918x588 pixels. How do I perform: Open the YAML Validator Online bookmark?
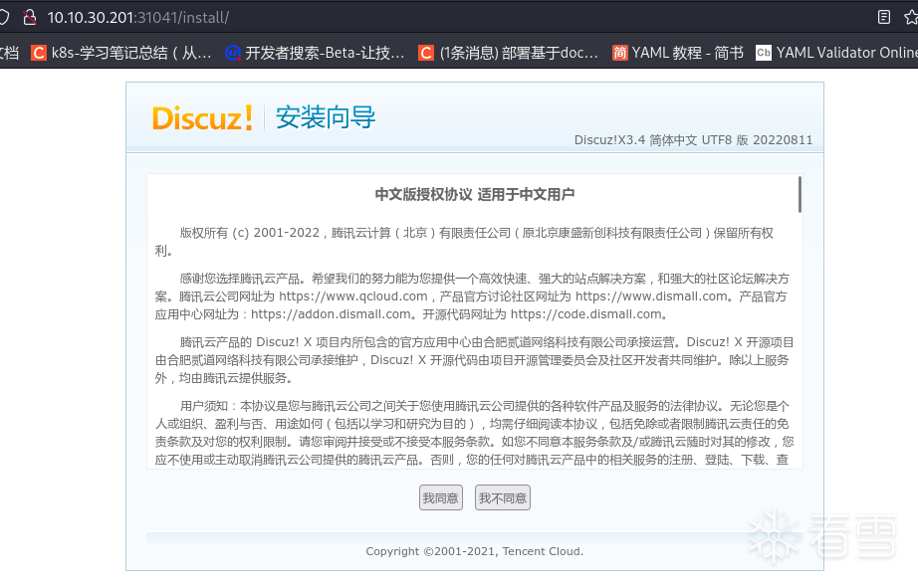[836, 53]
